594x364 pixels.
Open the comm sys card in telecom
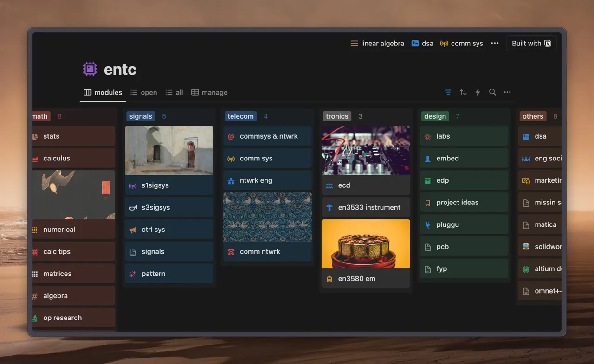coord(267,159)
